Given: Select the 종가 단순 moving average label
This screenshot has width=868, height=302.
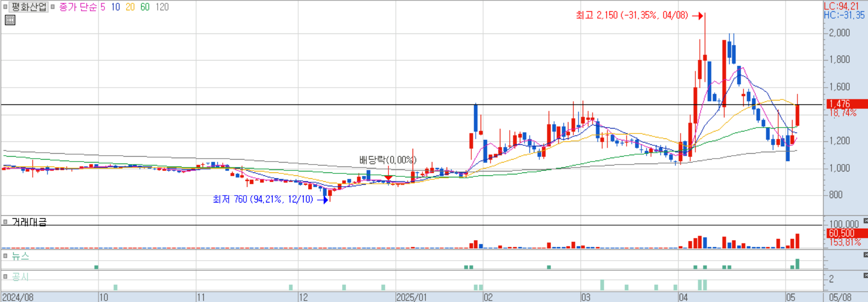Looking at the screenshot, I should [x=78, y=7].
